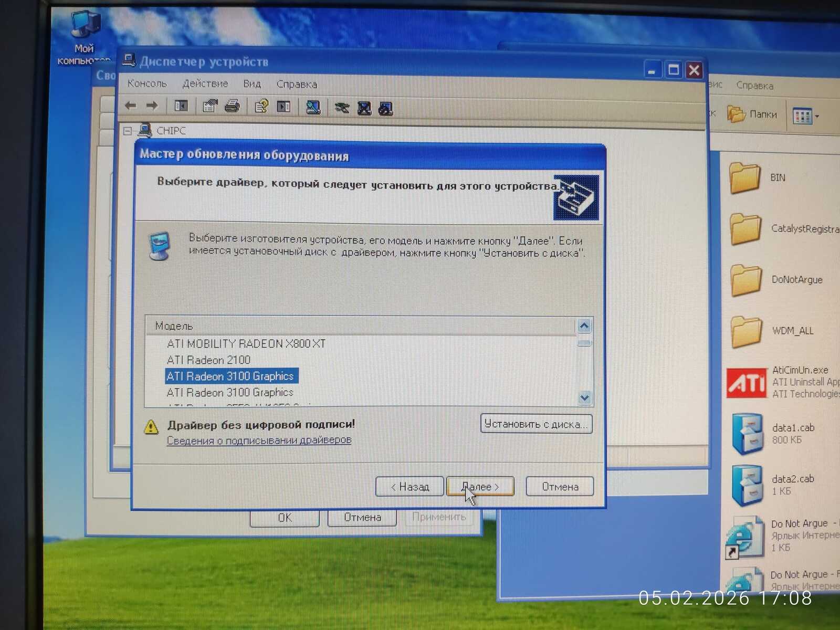840x630 pixels.
Task: Open Справка menu in the Explorer window
Action: (754, 86)
